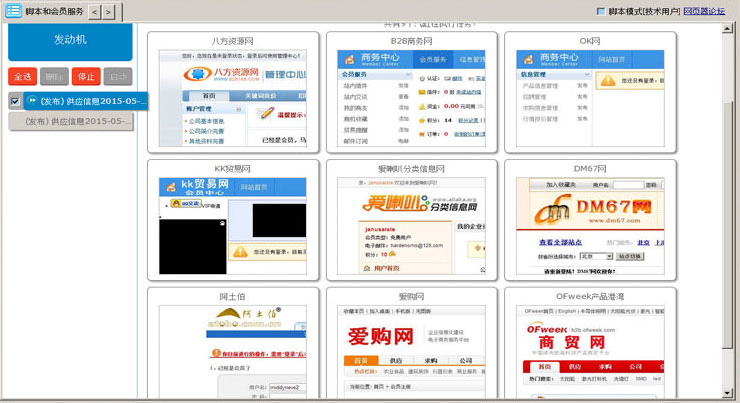Click the play icon on the blue task item

32,101
